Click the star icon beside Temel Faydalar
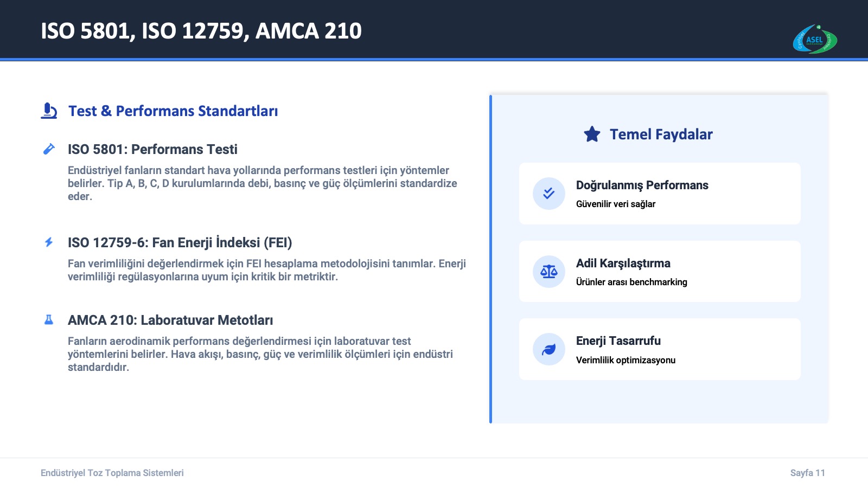The image size is (868, 488). click(x=592, y=134)
